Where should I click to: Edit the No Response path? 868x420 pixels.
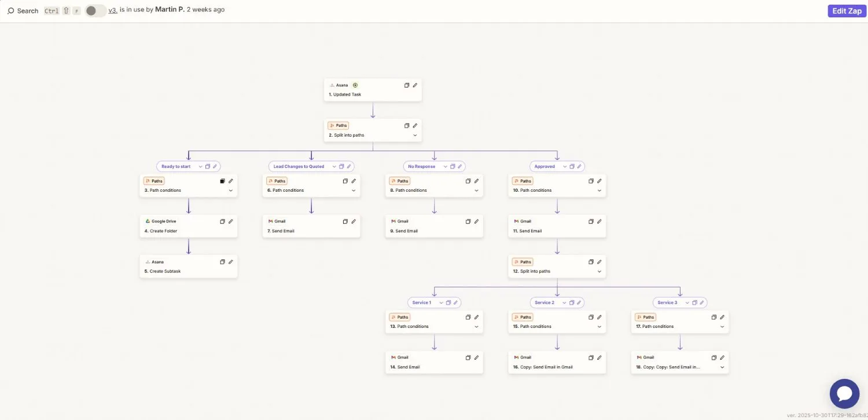click(x=460, y=166)
